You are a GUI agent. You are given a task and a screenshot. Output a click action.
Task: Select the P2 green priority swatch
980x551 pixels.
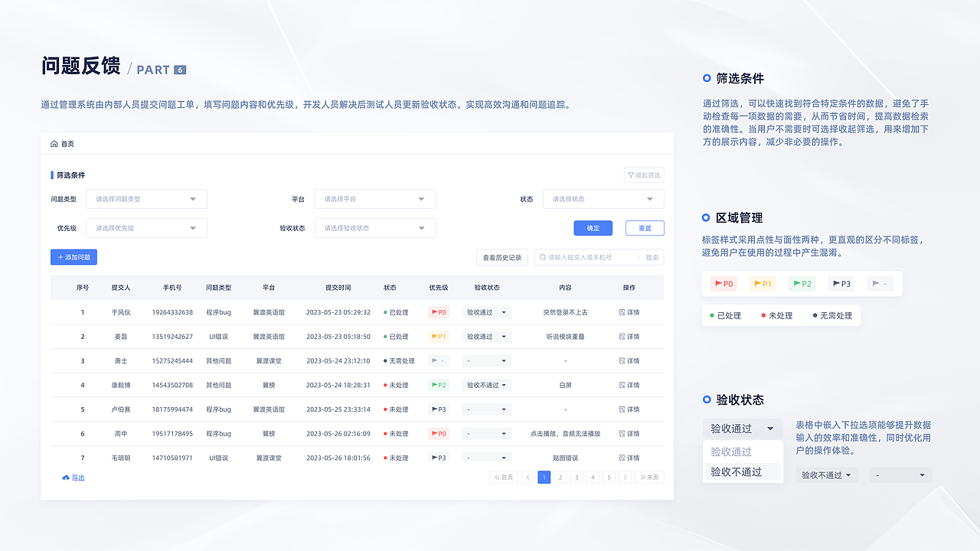tap(801, 283)
